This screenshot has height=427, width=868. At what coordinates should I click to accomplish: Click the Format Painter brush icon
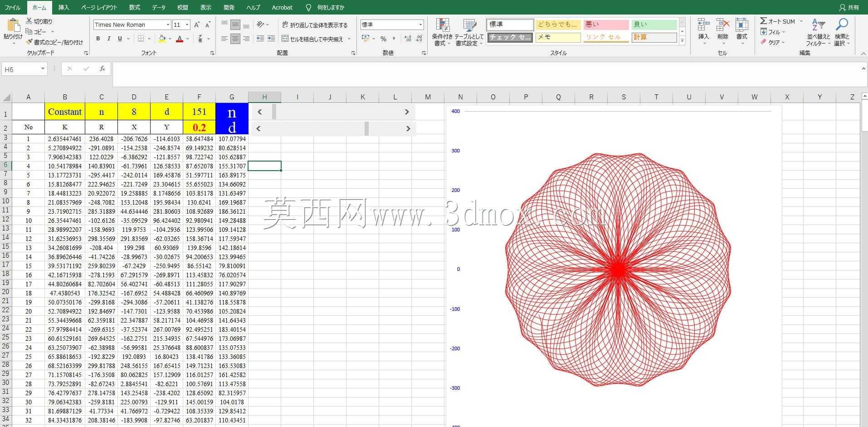click(29, 42)
